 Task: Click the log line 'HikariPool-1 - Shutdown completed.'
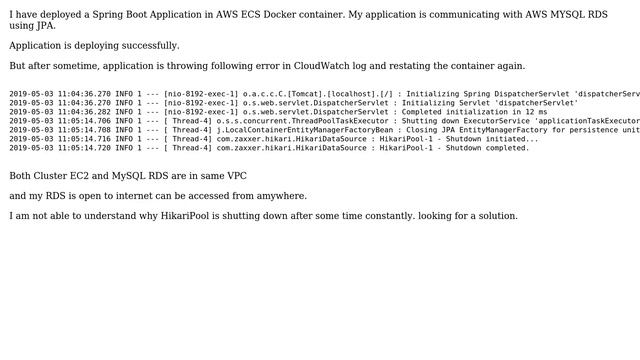[x=269, y=148]
